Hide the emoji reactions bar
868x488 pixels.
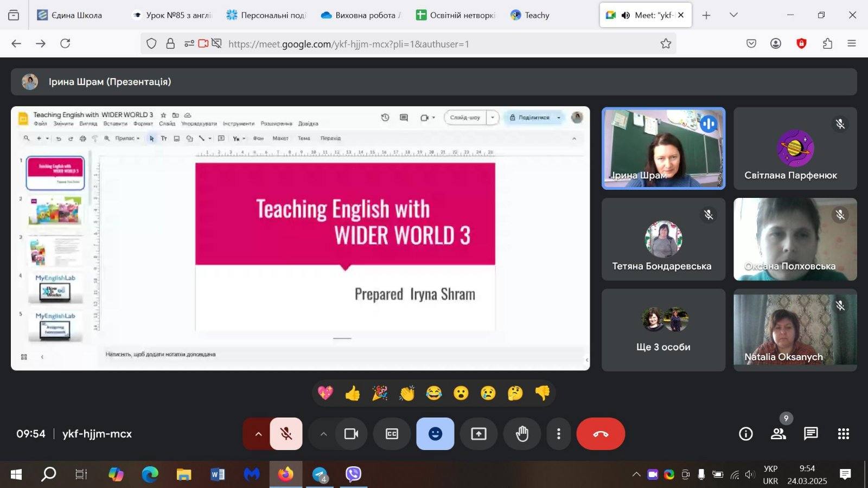pos(435,434)
